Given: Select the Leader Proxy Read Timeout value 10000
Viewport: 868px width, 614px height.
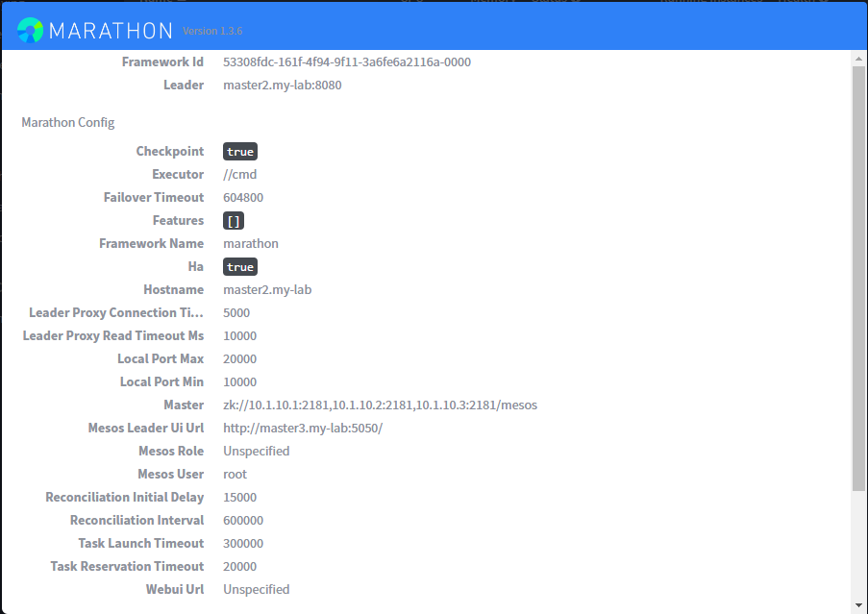Looking at the screenshot, I should pos(239,335).
